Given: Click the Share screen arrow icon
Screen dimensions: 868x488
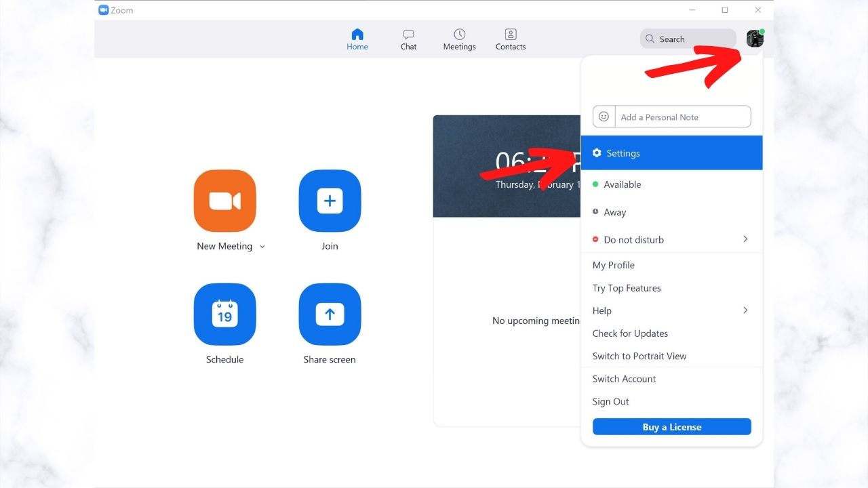Looking at the screenshot, I should pos(330,314).
